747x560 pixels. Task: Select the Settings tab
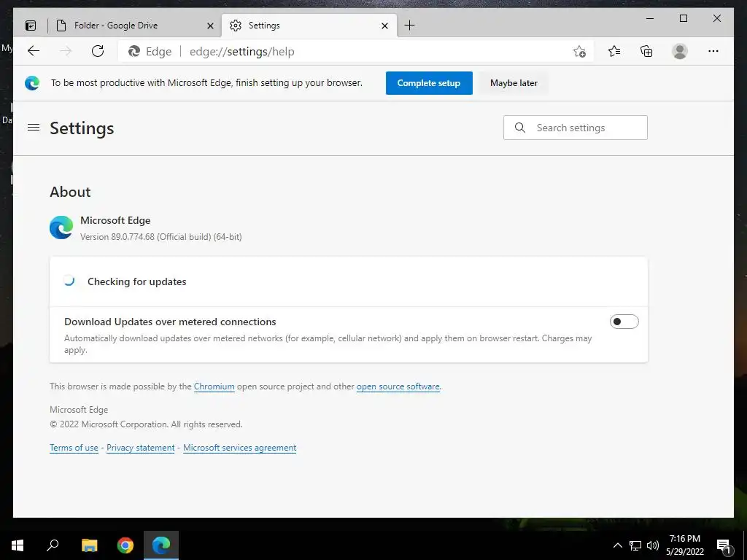309,26
